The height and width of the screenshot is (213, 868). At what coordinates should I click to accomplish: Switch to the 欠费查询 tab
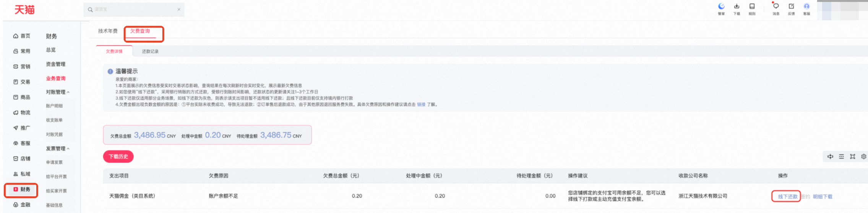point(140,31)
